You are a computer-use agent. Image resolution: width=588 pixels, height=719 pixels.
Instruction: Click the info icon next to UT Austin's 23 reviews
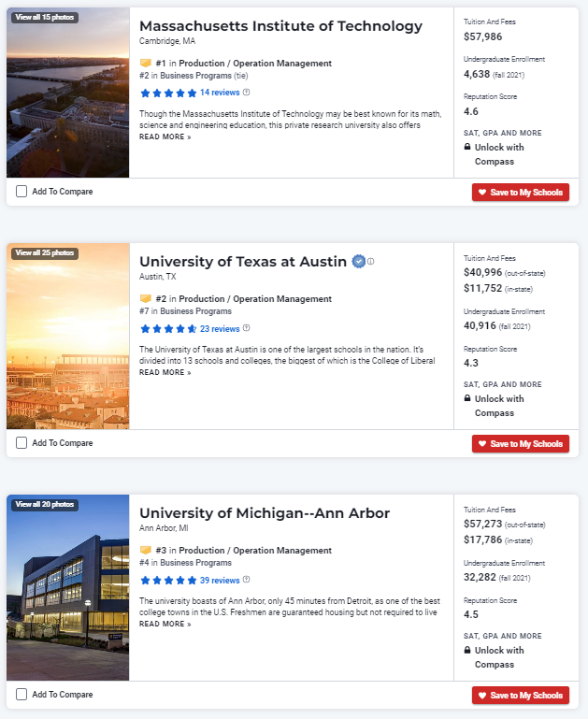coord(247,329)
